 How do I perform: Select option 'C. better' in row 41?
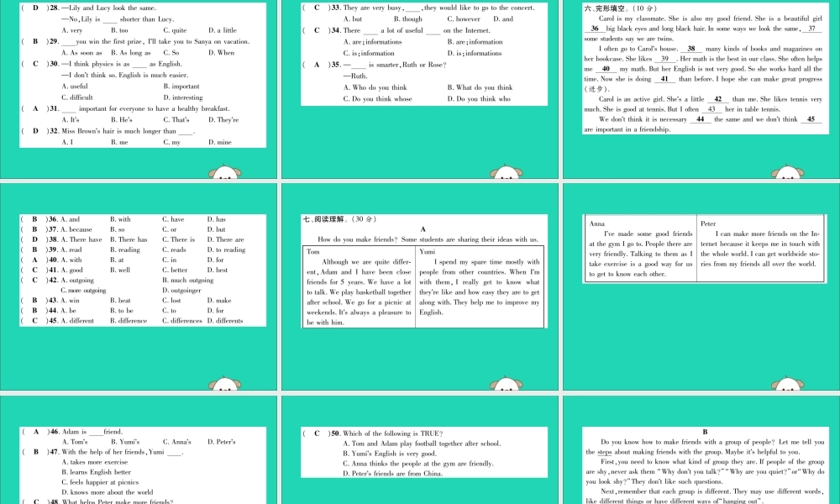tap(176, 270)
